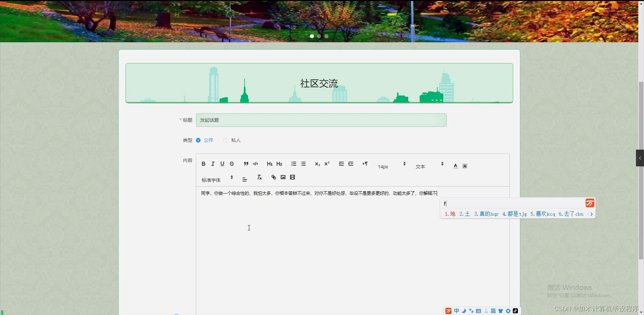Click next page arrow in IME candidates
The width and height of the screenshot is (644, 315).
[592, 214]
